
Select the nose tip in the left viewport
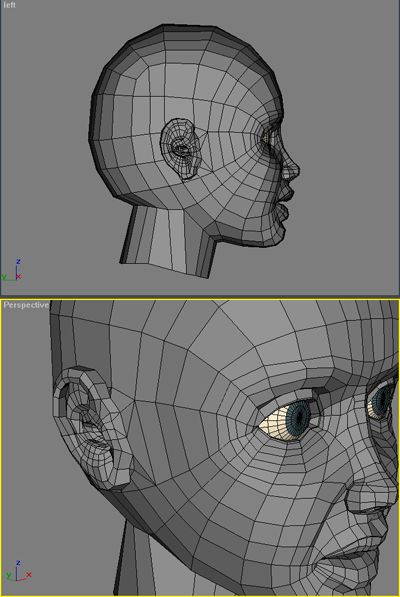[x=294, y=169]
